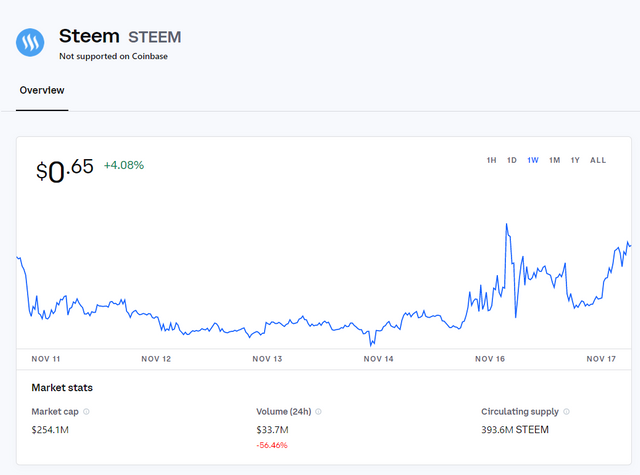Viewport: 640px width, 475px height.
Task: Click the -56.46% volume change
Action: tap(272, 445)
